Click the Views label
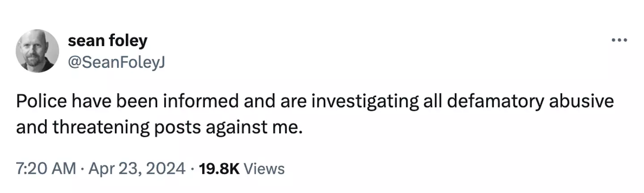 click(x=265, y=168)
